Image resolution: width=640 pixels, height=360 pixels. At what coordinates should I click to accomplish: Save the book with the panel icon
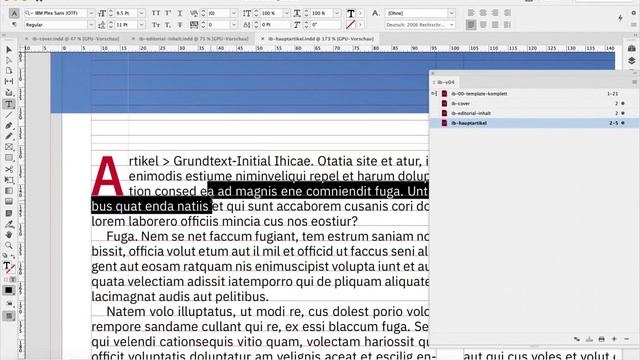click(x=589, y=339)
